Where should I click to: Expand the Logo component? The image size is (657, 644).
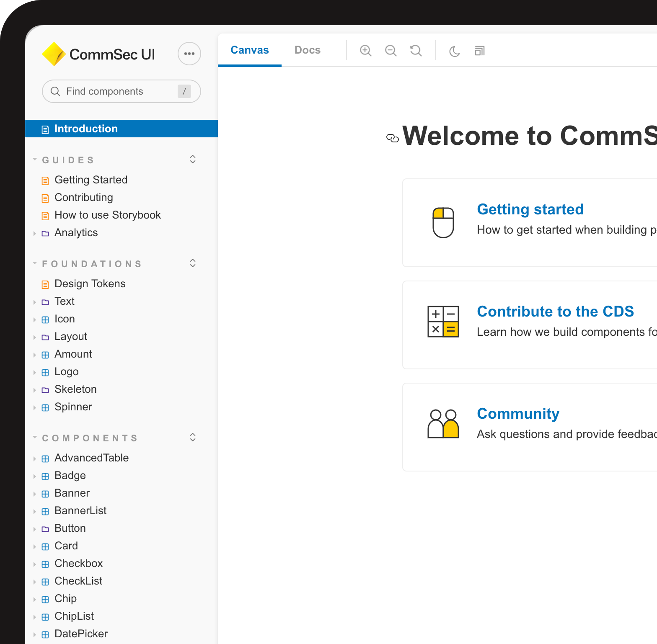click(x=67, y=371)
